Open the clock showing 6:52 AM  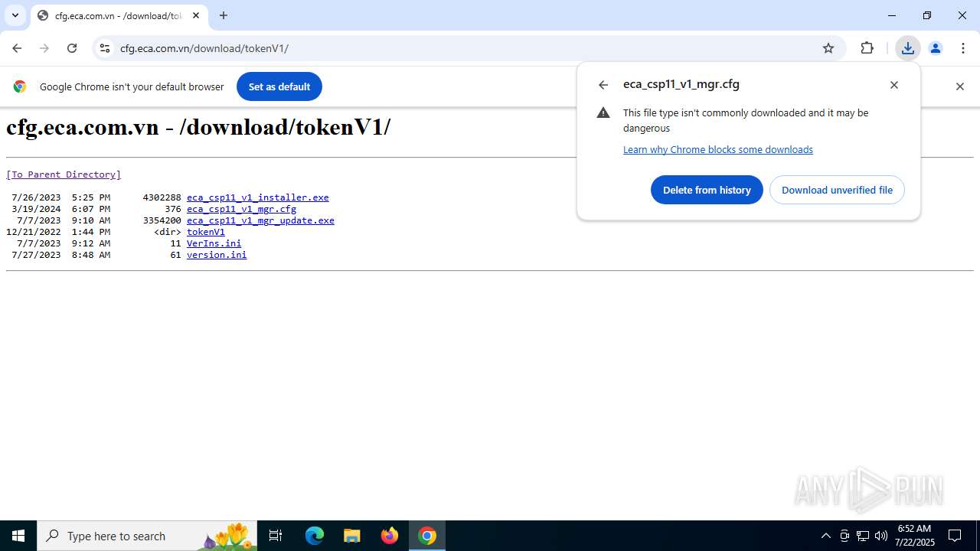914,536
